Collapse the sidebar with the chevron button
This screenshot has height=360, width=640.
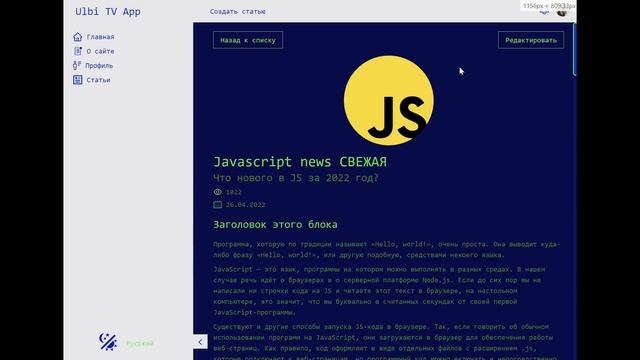(x=200, y=342)
